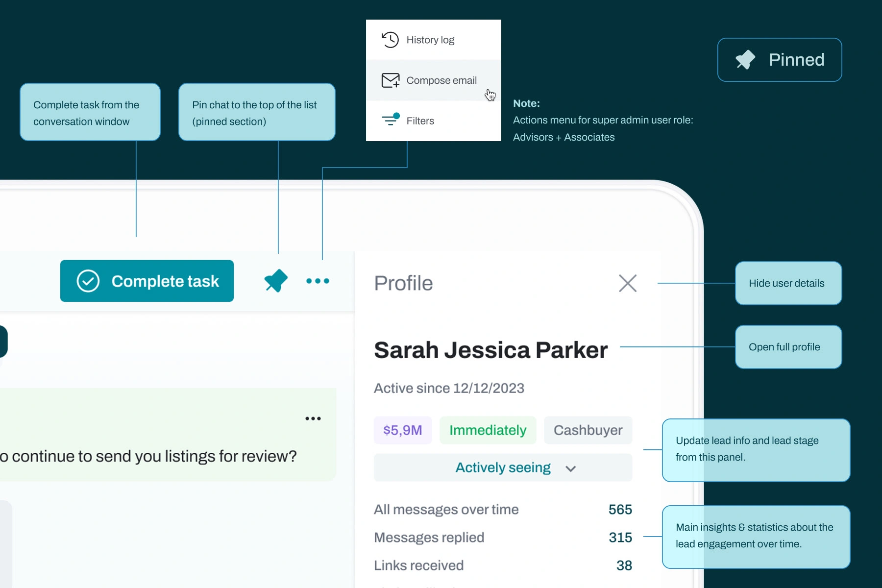Click the Pinned button
The image size is (882, 588).
(780, 60)
